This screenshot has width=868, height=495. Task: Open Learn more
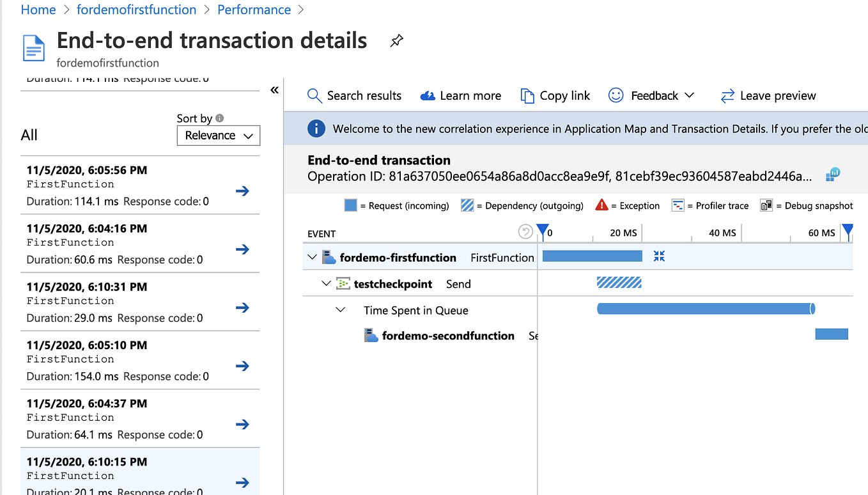460,95
